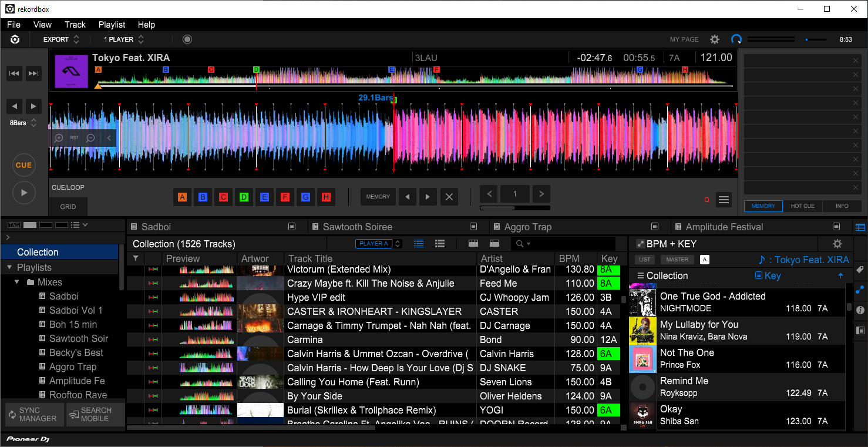Reset waveform zoom with RST

point(75,138)
